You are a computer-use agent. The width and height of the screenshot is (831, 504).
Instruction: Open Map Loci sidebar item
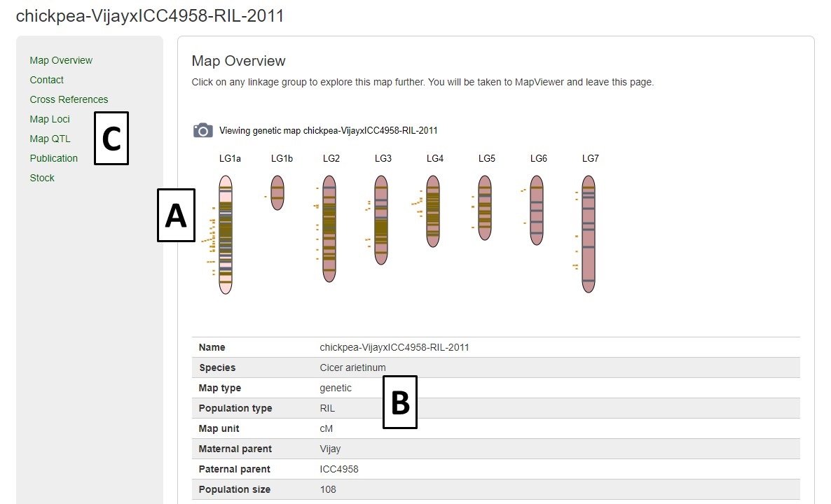click(50, 119)
